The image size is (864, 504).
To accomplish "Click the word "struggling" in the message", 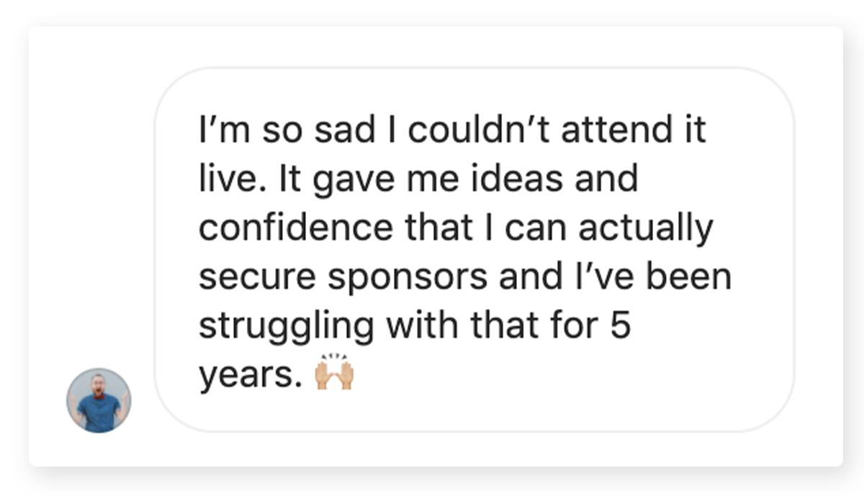I will coord(286,326).
